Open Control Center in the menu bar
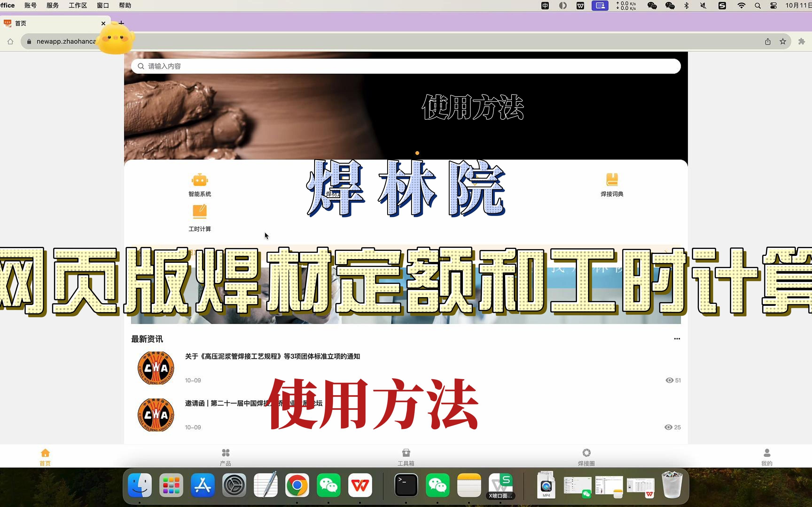Viewport: 812px width, 507px height. coord(773,6)
